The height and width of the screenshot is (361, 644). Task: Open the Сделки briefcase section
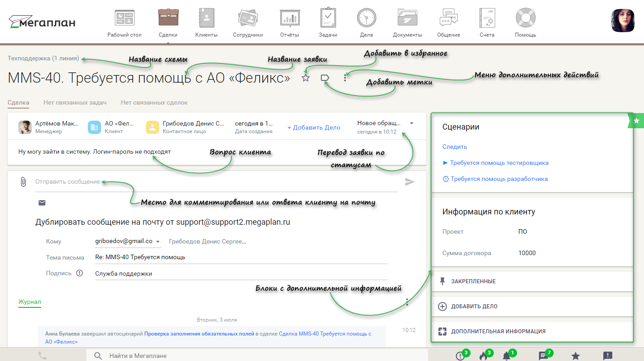tap(168, 22)
